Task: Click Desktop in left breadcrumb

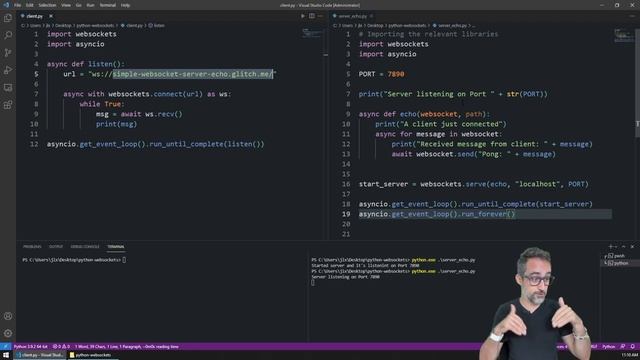Action: [x=63, y=25]
